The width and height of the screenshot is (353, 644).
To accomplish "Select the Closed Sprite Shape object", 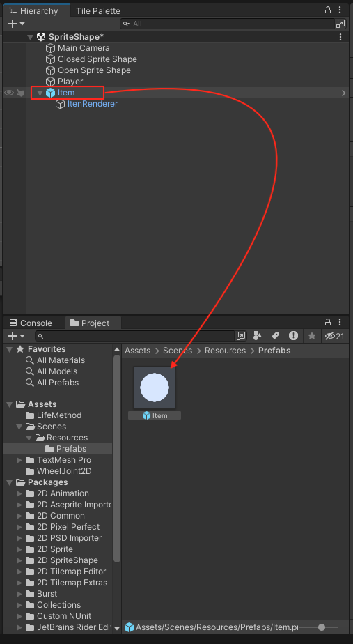I will pos(97,59).
